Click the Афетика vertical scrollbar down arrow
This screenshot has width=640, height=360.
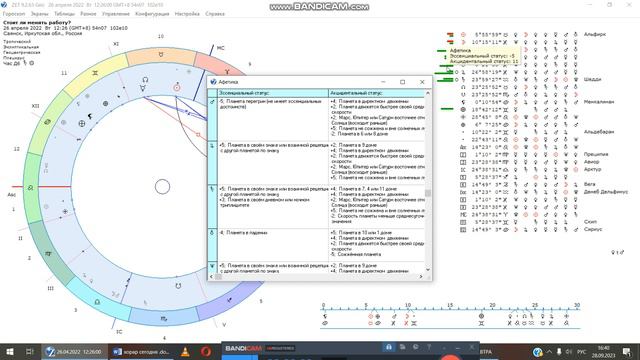[x=428, y=269]
